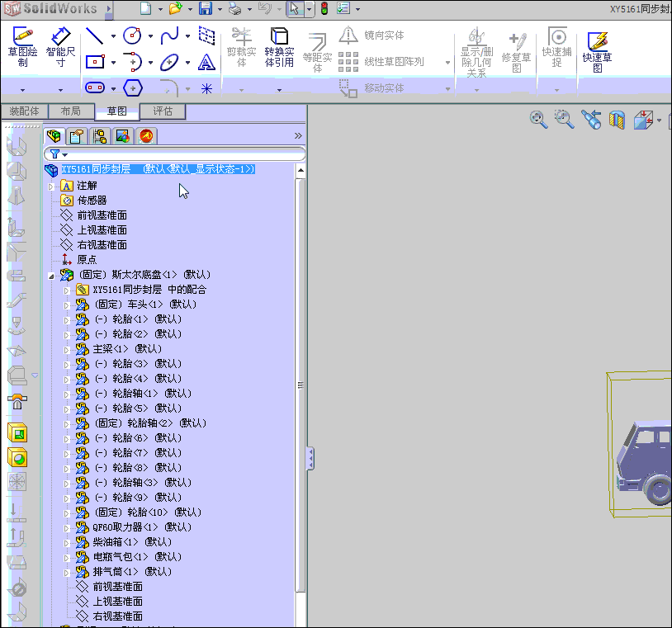Select the Sketch Text (A) tool
This screenshot has height=628, width=672.
tap(206, 63)
